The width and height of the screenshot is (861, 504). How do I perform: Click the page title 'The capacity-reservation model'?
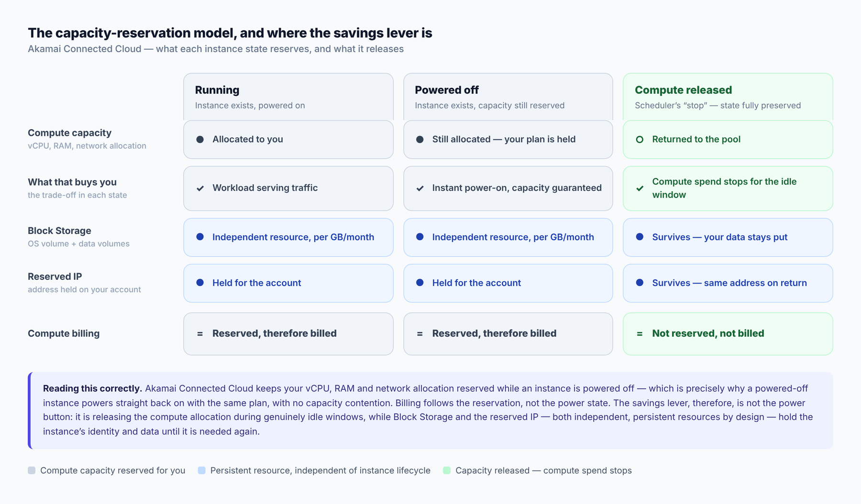click(230, 33)
